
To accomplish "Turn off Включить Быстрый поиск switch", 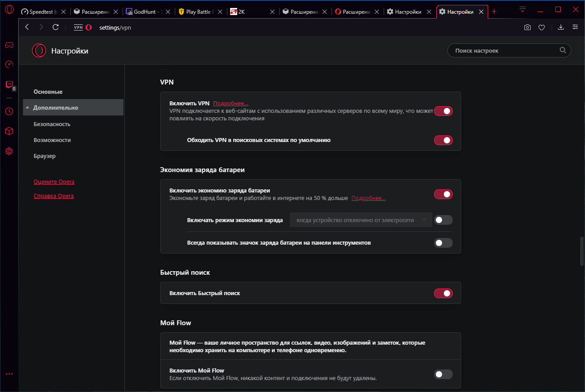I will pos(443,293).
